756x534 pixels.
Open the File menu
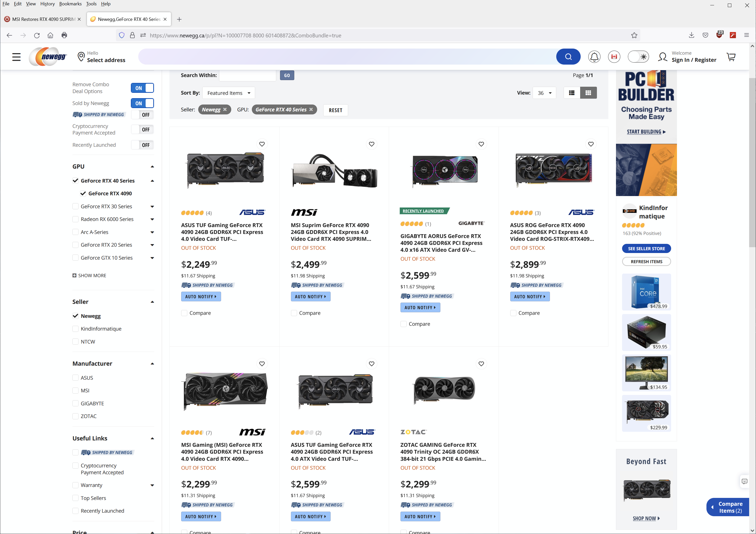(x=6, y=4)
